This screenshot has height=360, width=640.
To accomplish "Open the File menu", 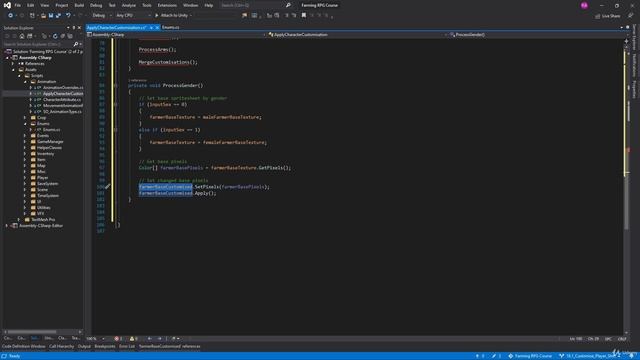I will 18,5.
